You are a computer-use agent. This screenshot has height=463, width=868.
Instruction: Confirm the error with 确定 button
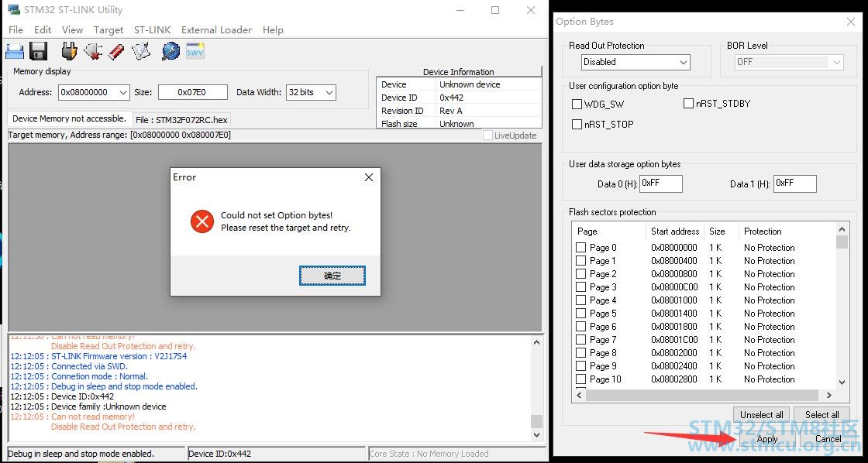click(x=332, y=276)
